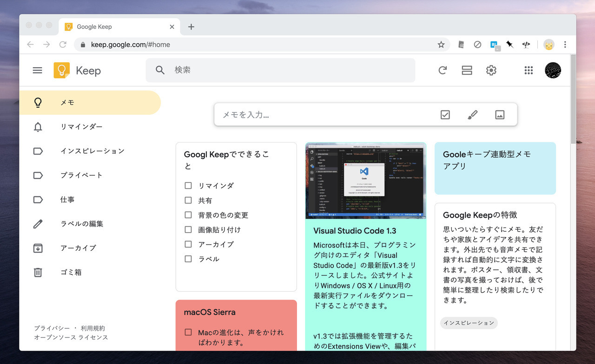Check the Macの進化は checkbox

(x=188, y=332)
